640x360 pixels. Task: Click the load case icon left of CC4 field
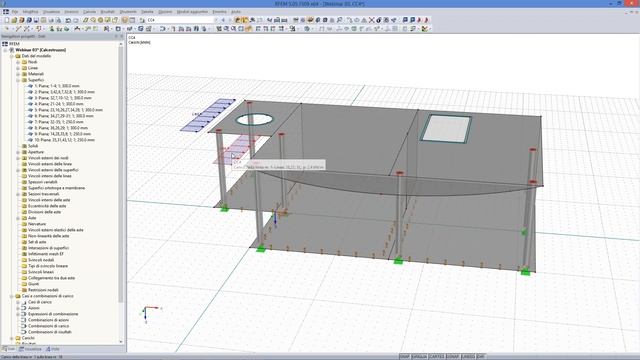(142, 20)
